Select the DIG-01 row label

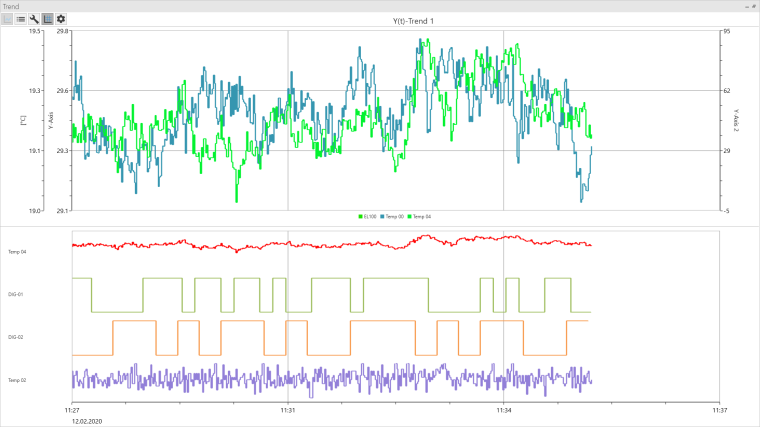(x=16, y=294)
